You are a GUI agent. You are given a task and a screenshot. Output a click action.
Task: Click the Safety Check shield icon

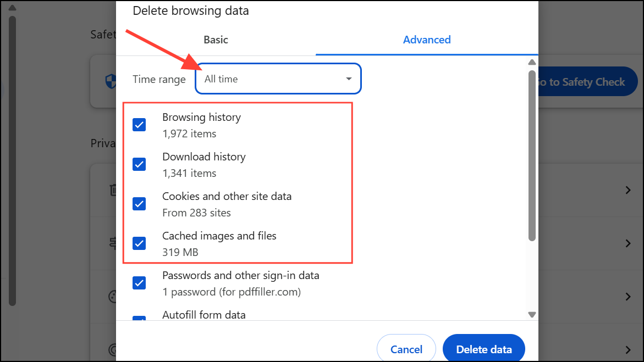click(110, 82)
